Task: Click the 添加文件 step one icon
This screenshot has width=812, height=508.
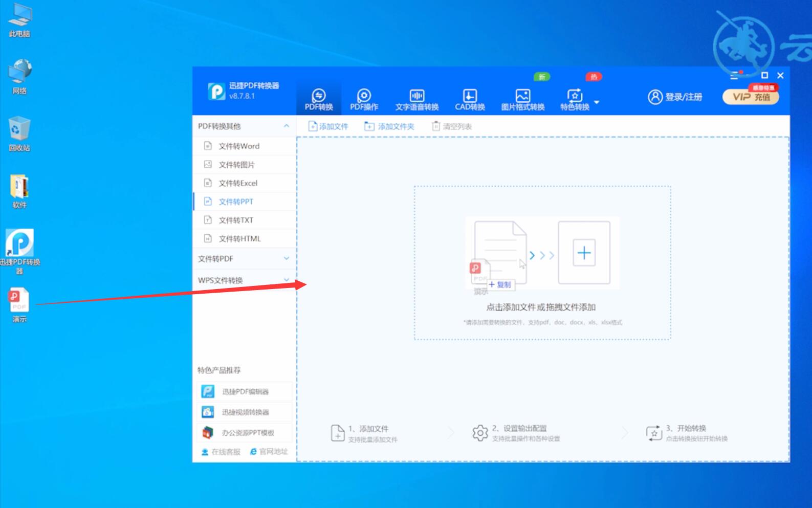Action: pos(338,433)
